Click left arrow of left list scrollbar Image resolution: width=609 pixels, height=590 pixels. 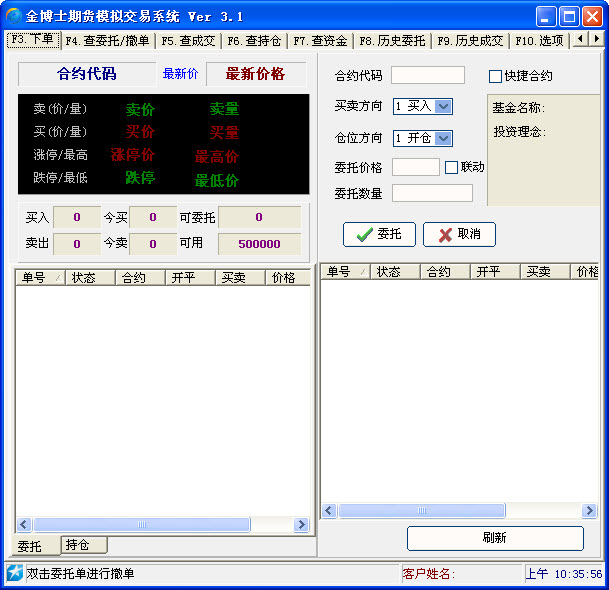(24, 524)
